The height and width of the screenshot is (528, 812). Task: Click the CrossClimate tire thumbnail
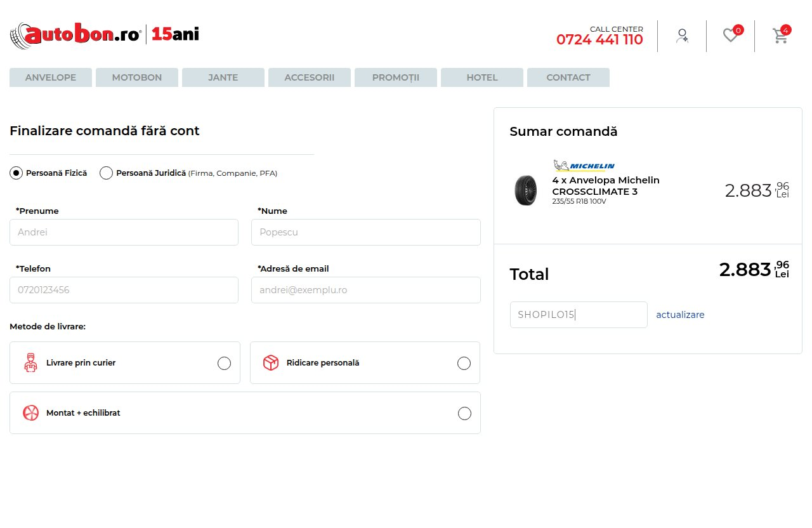click(526, 190)
